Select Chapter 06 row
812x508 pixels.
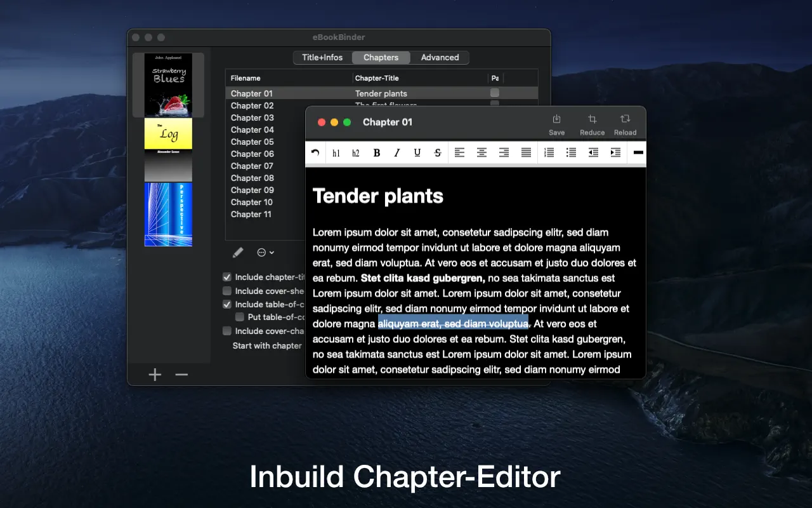(x=265, y=154)
